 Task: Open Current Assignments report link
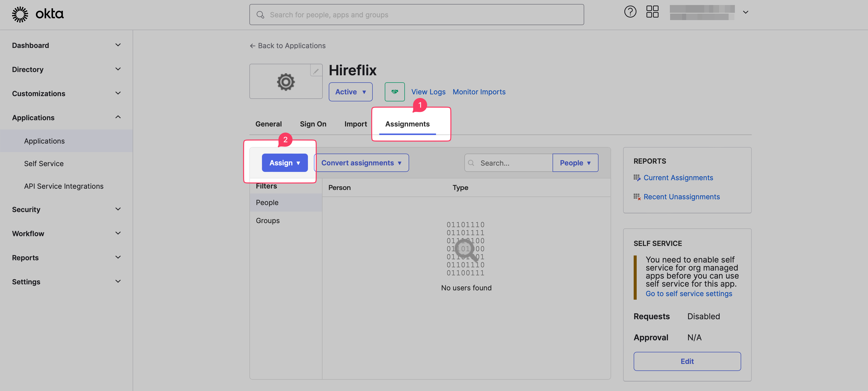tap(678, 177)
